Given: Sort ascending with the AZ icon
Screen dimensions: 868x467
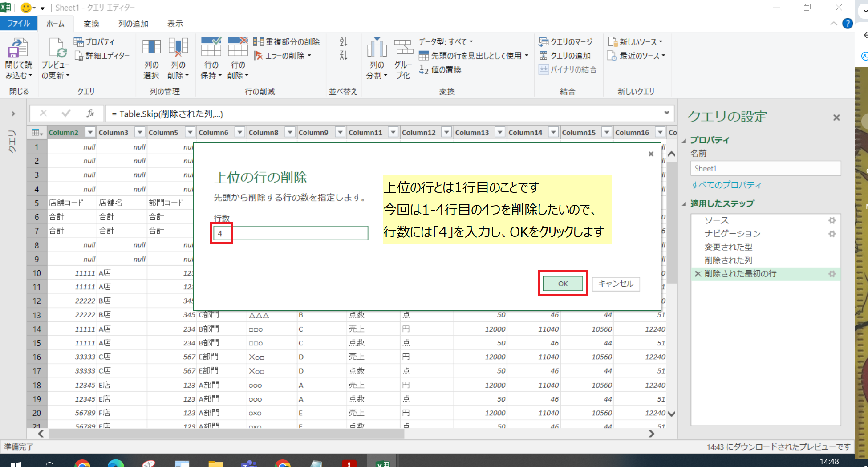Looking at the screenshot, I should click(x=343, y=41).
